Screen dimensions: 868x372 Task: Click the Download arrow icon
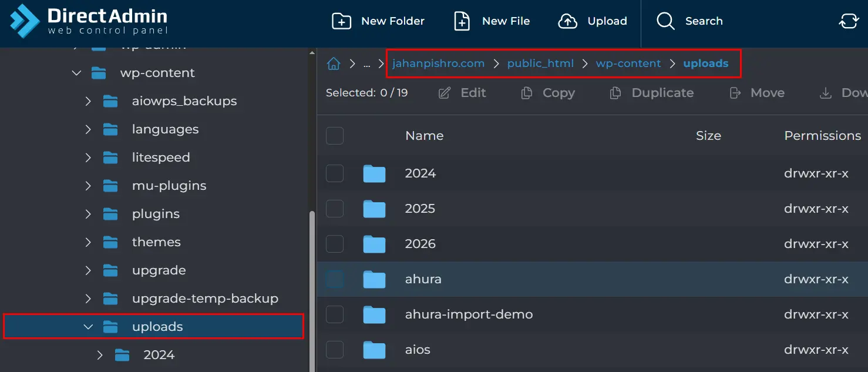click(826, 93)
